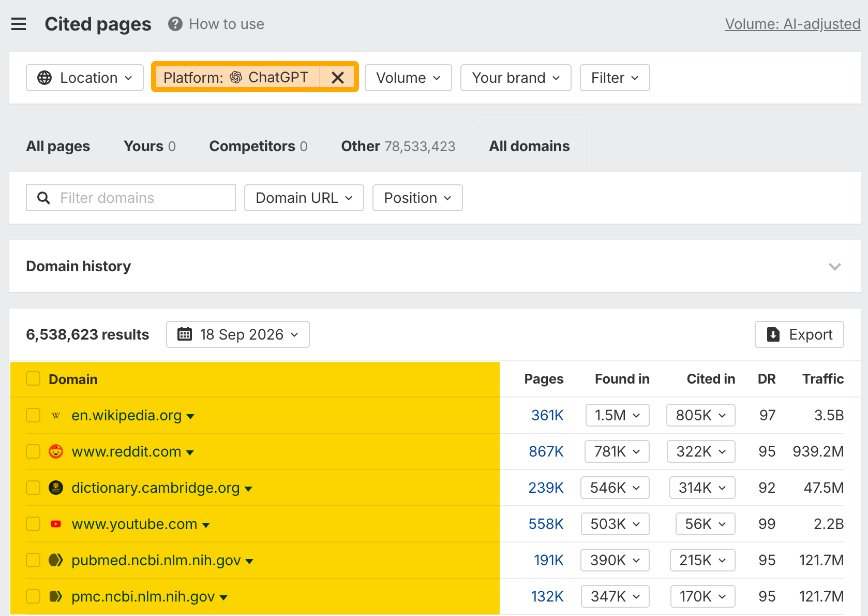Open the 132K pages link for pmc.ncbi
The width and height of the screenshot is (868, 616).
(547, 596)
